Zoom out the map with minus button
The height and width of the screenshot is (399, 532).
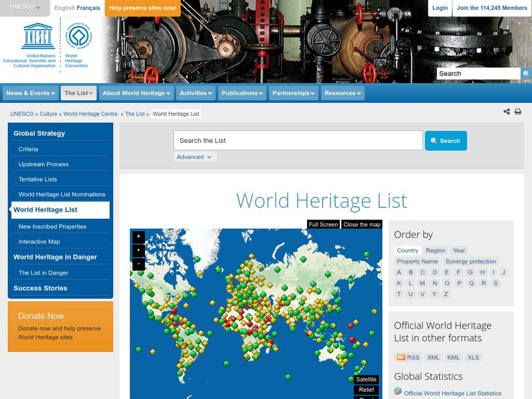pyautogui.click(x=138, y=264)
